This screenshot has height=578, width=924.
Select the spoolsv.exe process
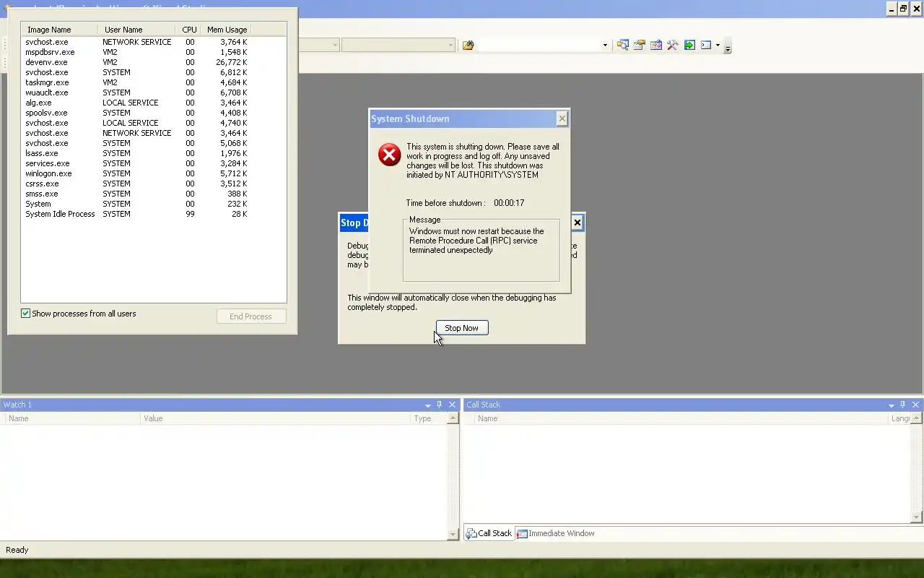pos(137,113)
